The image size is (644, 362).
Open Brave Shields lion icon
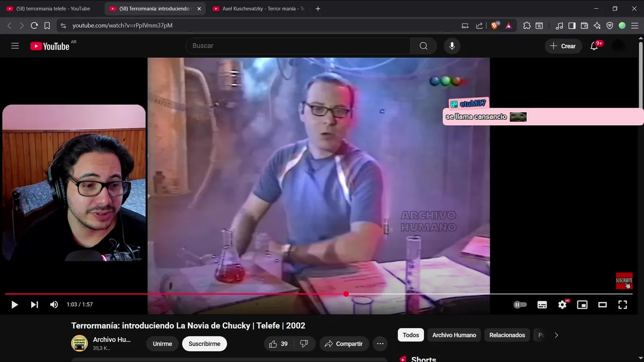[495, 26]
